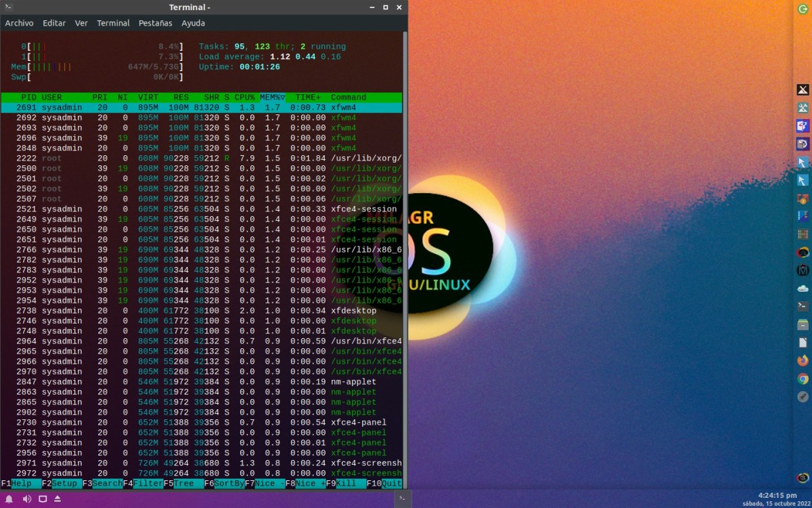Click the green G icon at top right

click(x=803, y=8)
